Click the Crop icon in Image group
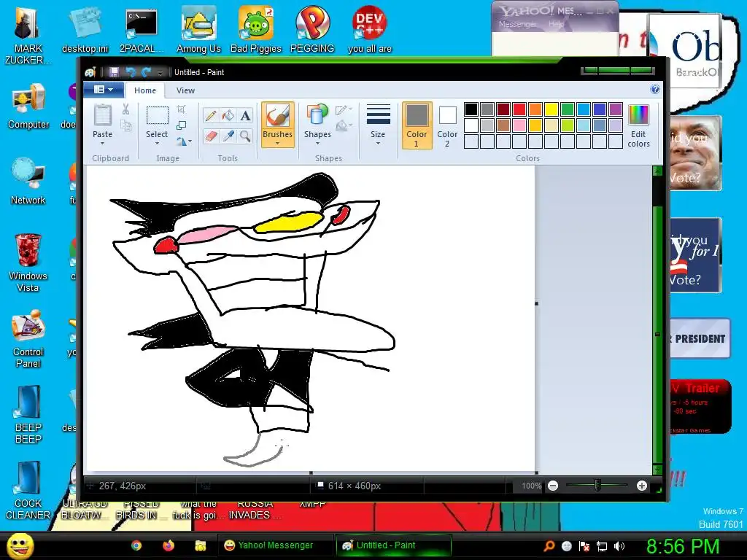 click(181, 109)
